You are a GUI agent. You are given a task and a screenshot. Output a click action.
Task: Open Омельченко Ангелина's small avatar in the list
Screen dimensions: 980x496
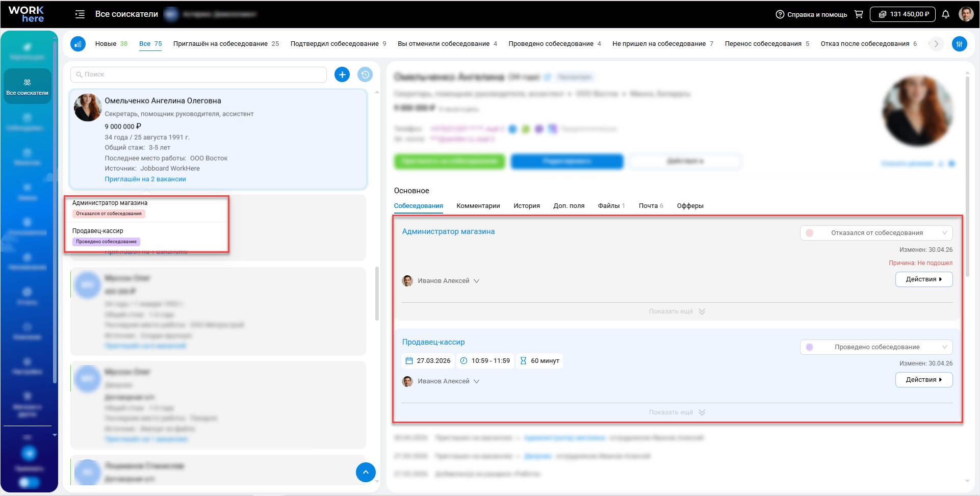[x=88, y=107]
